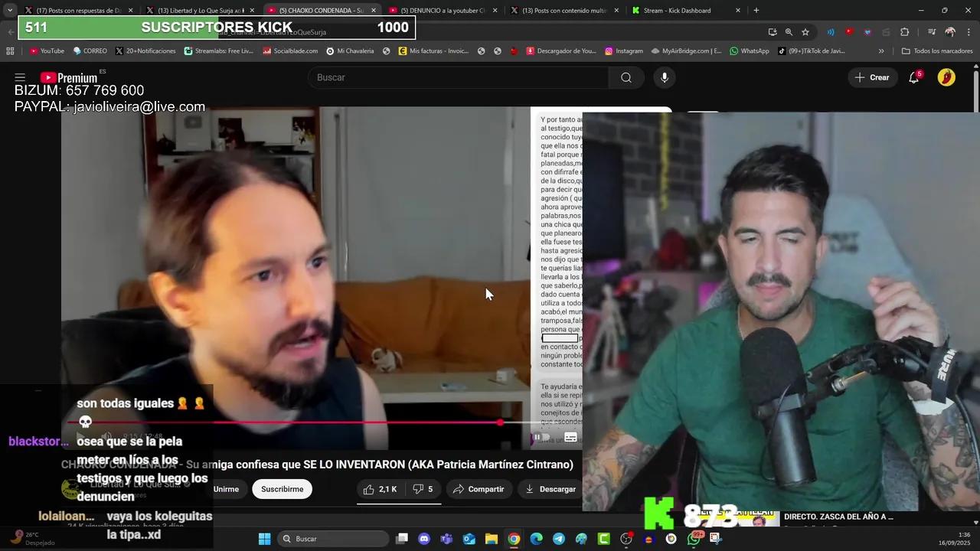This screenshot has width=980, height=551.
Task: Open the Socialblade.com bookmark
Action: (290, 51)
